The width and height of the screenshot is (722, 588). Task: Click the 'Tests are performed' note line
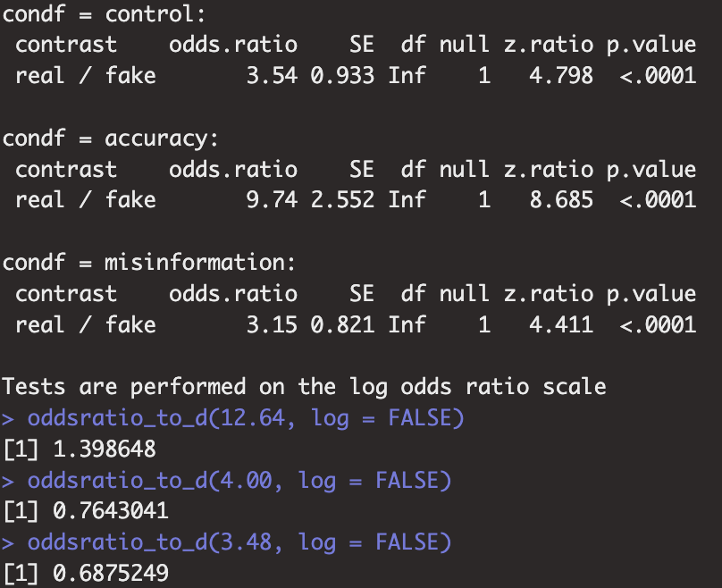pos(304,386)
